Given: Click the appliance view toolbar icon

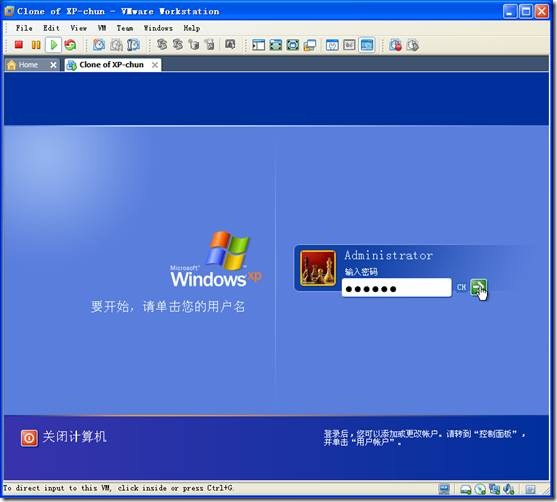Looking at the screenshot, I should (x=350, y=45).
